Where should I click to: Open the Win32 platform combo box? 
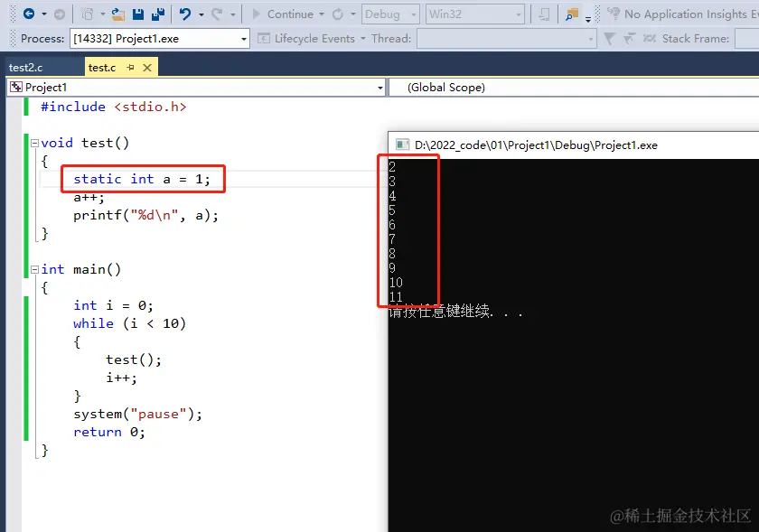click(475, 14)
